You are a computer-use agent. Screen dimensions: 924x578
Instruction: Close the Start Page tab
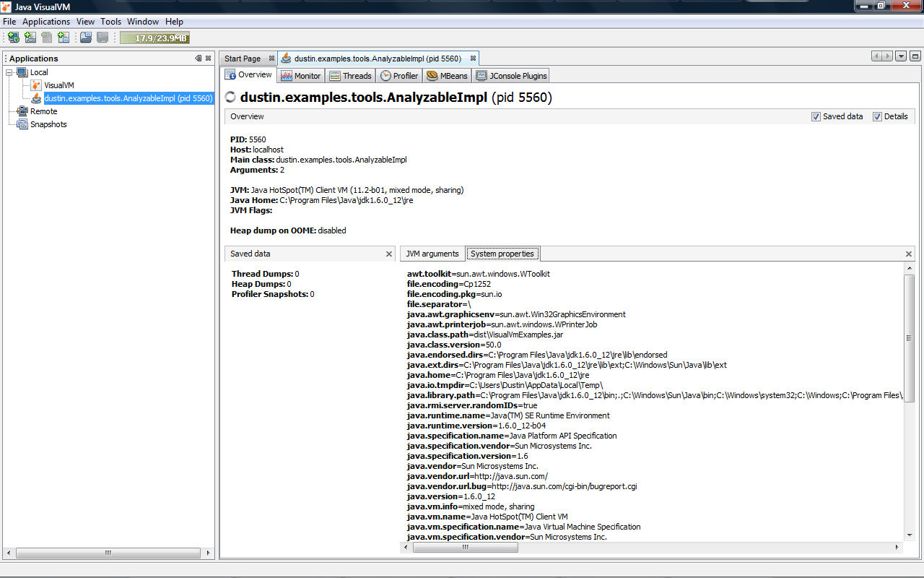[271, 59]
